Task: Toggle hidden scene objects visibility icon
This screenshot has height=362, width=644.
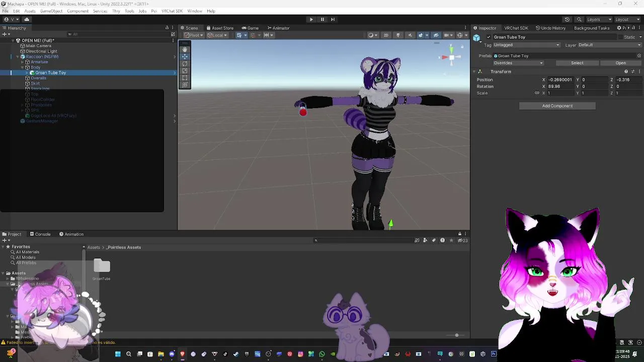Action: tap(436, 35)
